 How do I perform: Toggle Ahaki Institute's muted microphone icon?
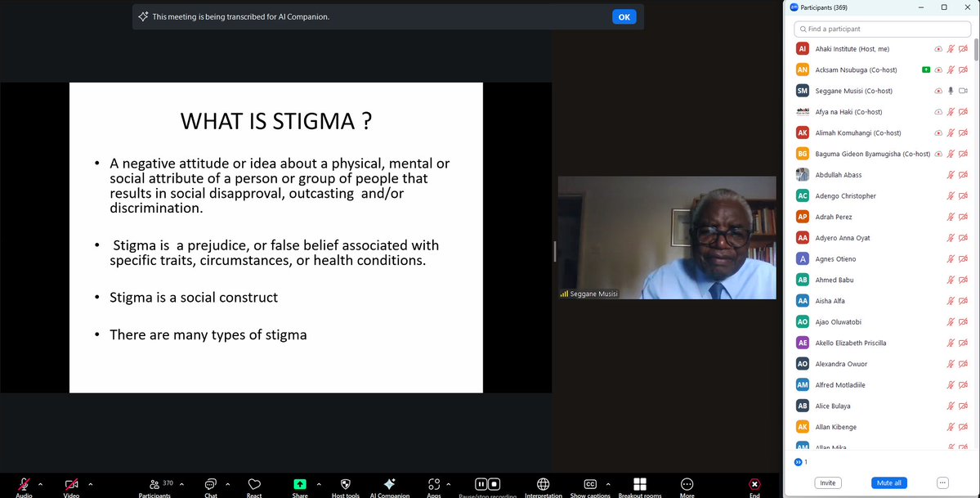951,49
